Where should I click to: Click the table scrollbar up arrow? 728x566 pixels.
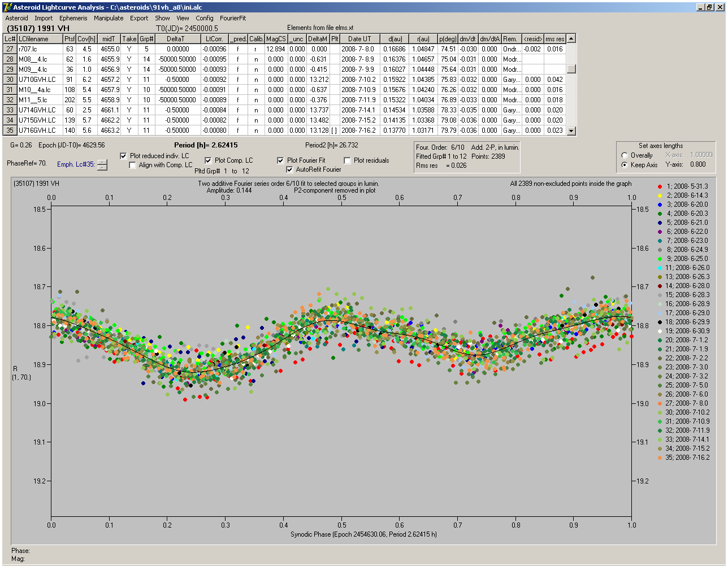pos(571,38)
